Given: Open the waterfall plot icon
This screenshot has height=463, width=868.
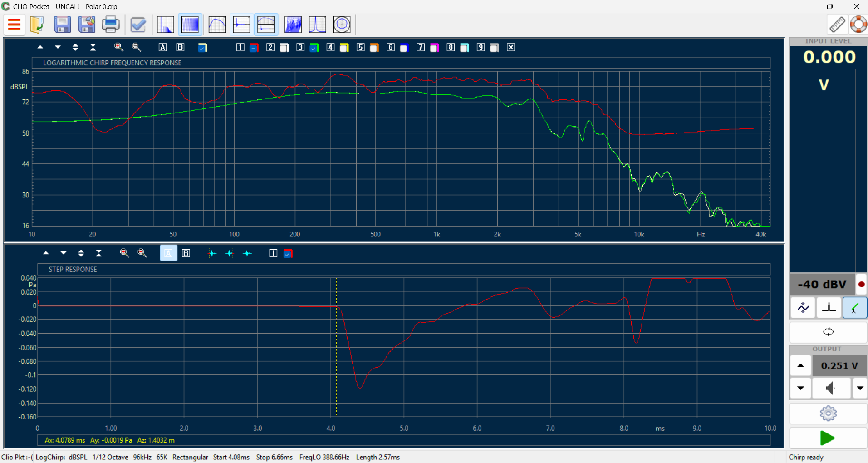Looking at the screenshot, I should [x=293, y=25].
